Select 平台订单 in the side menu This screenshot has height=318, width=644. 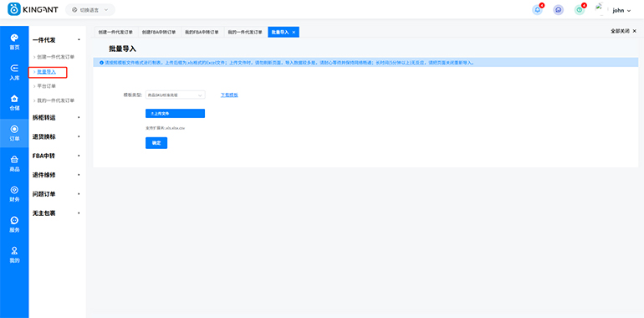(x=46, y=86)
